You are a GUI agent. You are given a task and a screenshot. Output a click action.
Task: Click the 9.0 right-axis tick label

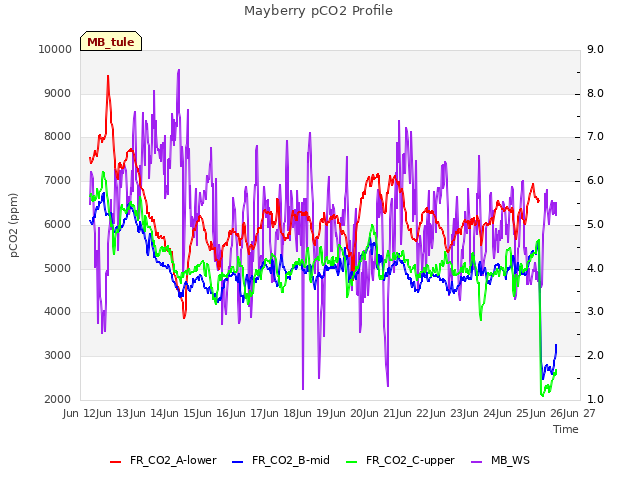(596, 49)
